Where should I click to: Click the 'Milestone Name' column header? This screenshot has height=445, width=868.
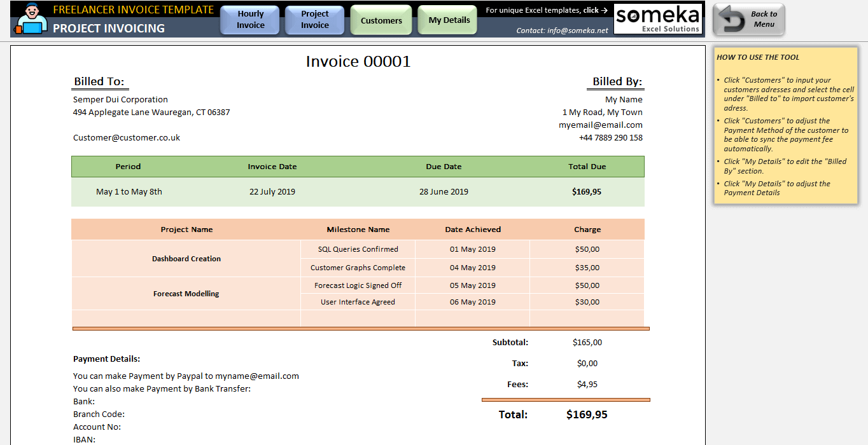click(x=358, y=229)
